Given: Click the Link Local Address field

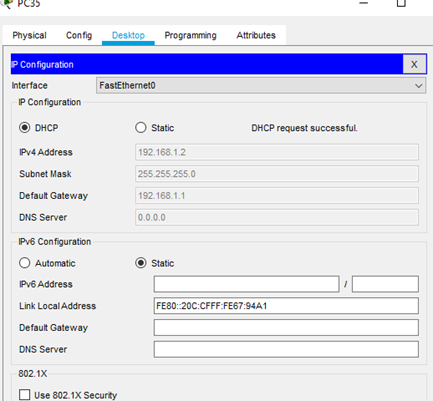Looking at the screenshot, I should pyautogui.click(x=286, y=306).
